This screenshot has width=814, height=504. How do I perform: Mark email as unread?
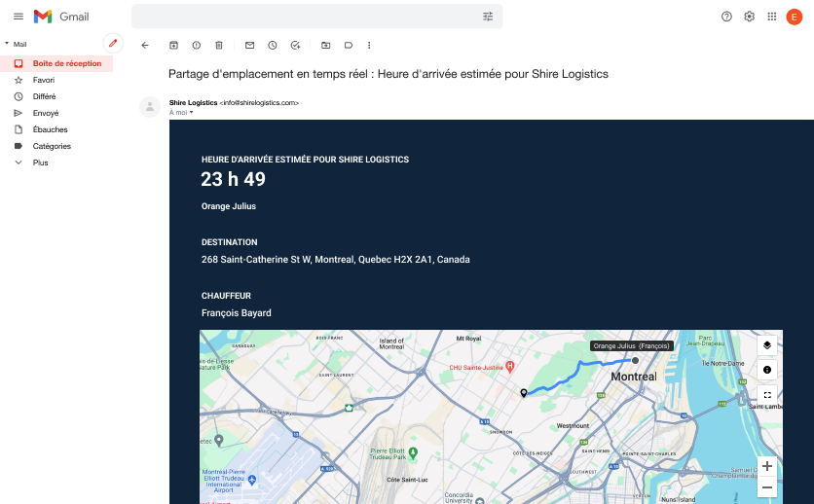[249, 45]
